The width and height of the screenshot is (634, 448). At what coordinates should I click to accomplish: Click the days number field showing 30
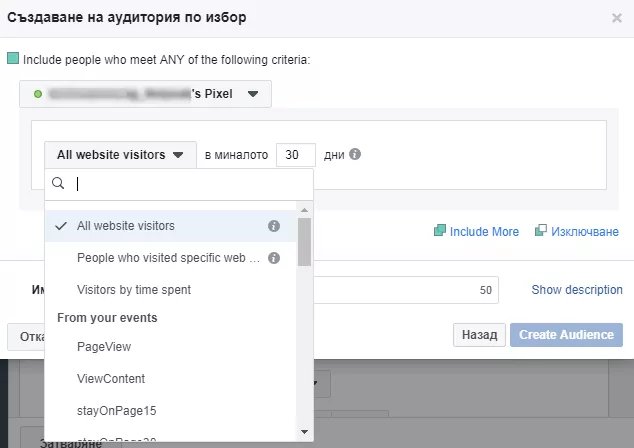pyautogui.click(x=296, y=154)
